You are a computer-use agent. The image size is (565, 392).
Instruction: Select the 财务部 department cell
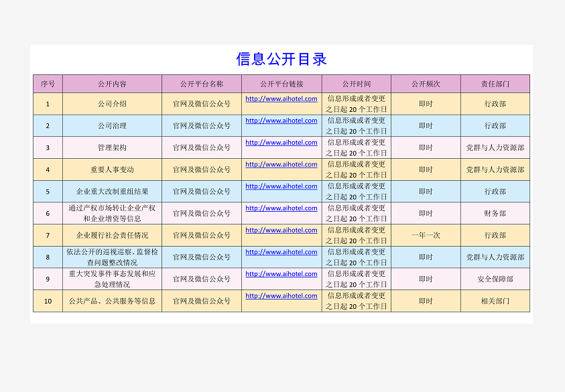pos(495,213)
